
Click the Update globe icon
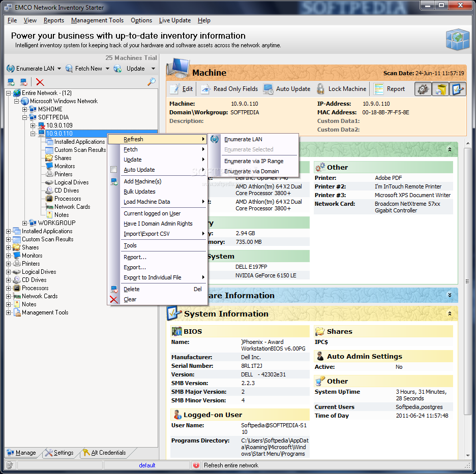tap(117, 69)
